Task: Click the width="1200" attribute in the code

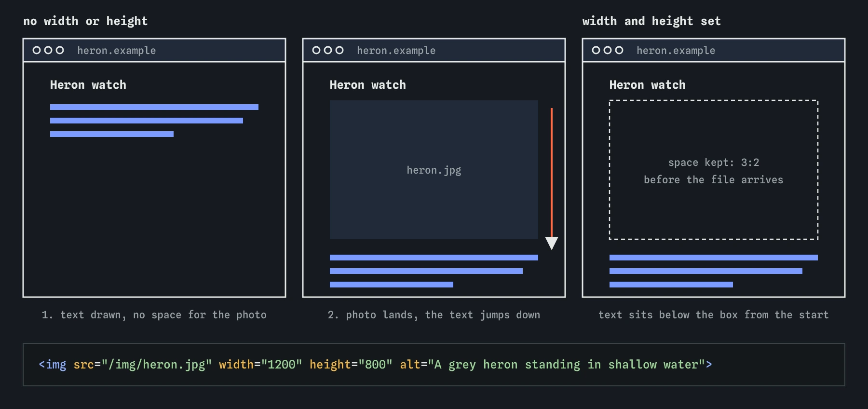Action: (260, 365)
